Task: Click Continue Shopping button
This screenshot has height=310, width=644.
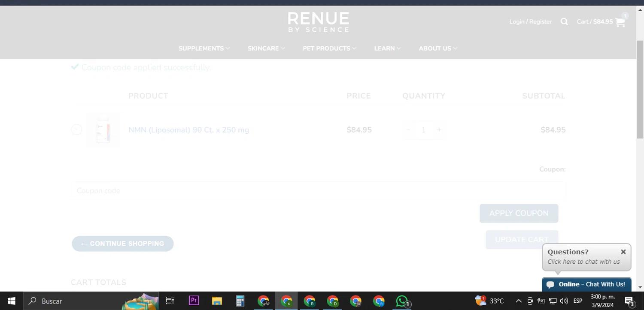Action: coord(123,244)
